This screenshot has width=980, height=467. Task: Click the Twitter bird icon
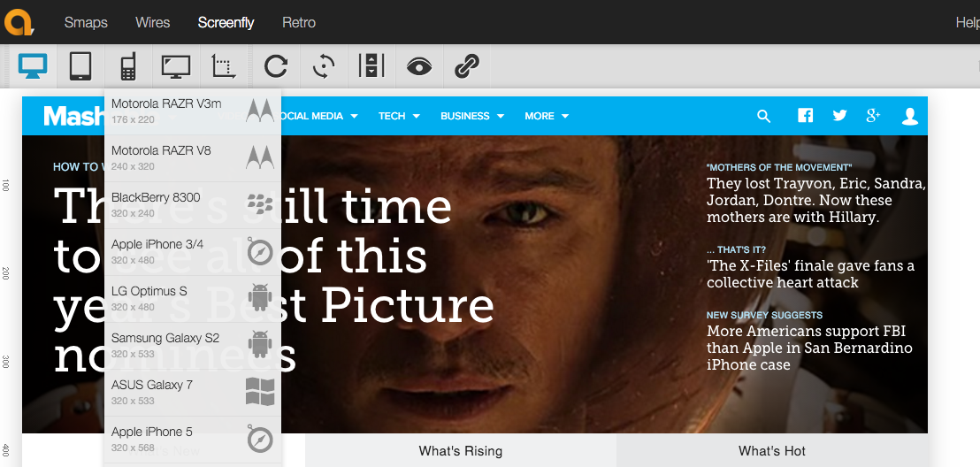point(839,115)
